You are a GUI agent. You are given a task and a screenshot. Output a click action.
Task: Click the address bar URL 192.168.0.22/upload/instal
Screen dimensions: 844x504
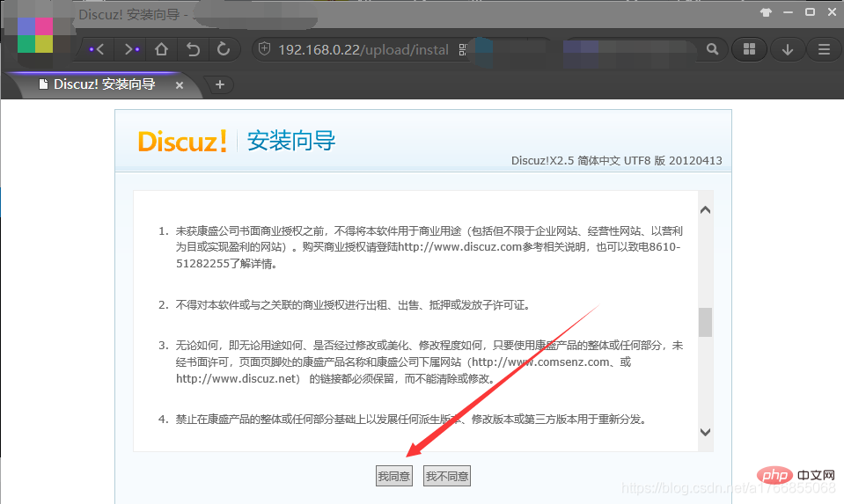(363, 49)
